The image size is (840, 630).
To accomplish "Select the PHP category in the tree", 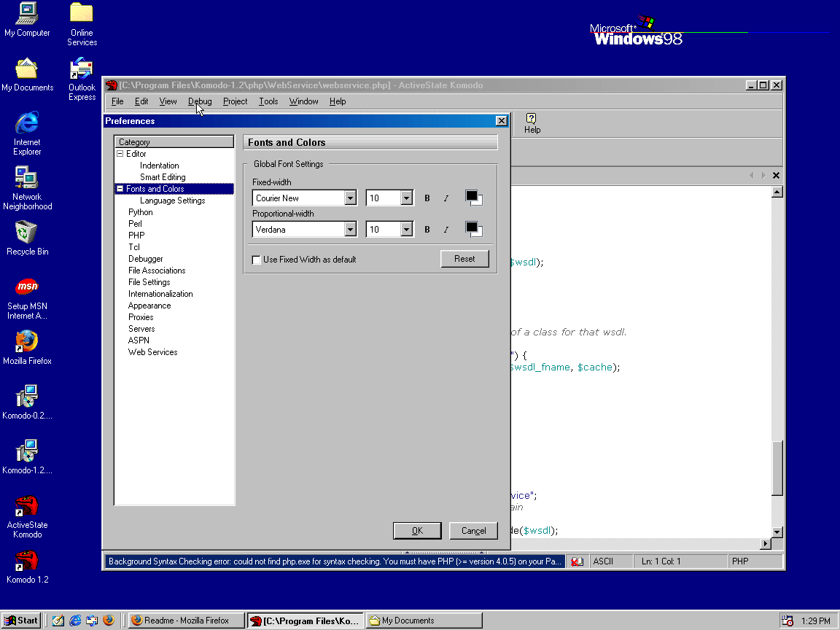I will [136, 236].
